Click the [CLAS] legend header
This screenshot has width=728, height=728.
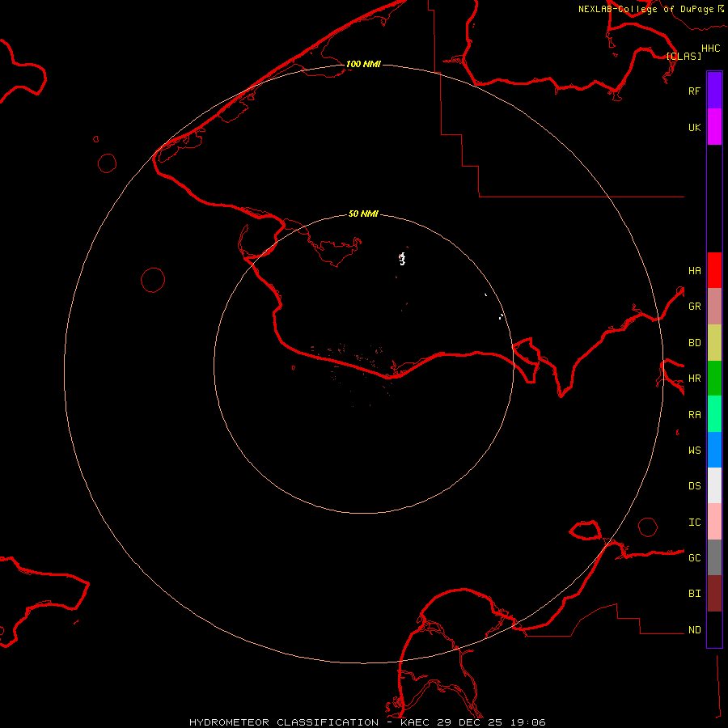click(x=683, y=57)
